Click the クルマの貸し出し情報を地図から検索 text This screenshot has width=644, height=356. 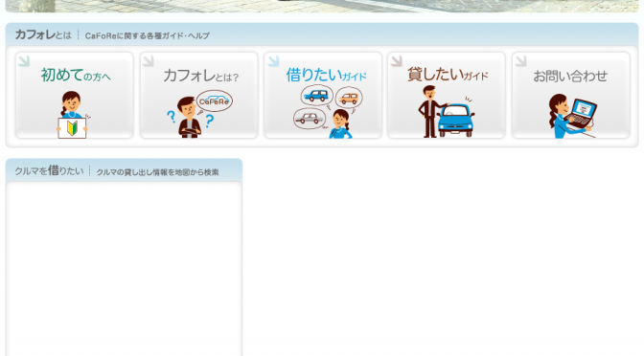pyautogui.click(x=157, y=172)
